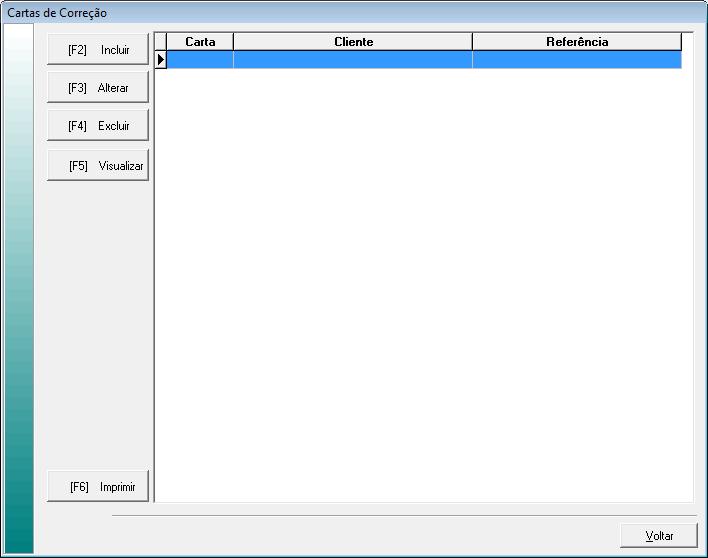Click gray panel space between Visualizar and Imprimir

coord(98,320)
